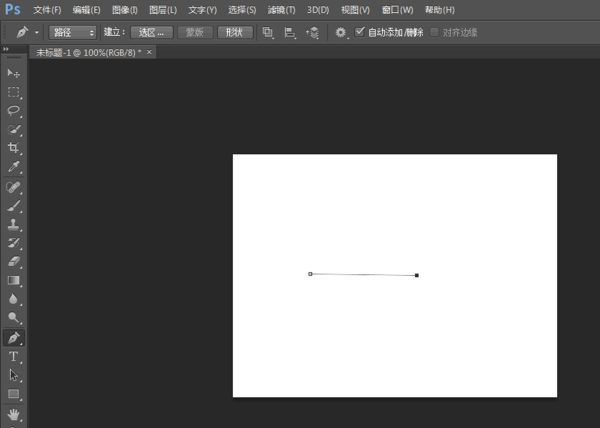This screenshot has width=600, height=428.
Task: Open the 图像(I) menu
Action: click(x=125, y=10)
